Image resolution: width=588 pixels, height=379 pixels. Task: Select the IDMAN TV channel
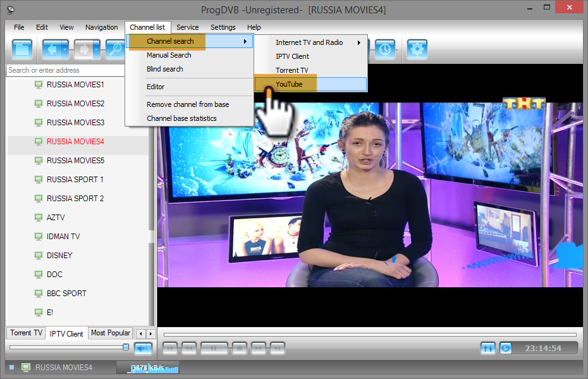[78, 237]
